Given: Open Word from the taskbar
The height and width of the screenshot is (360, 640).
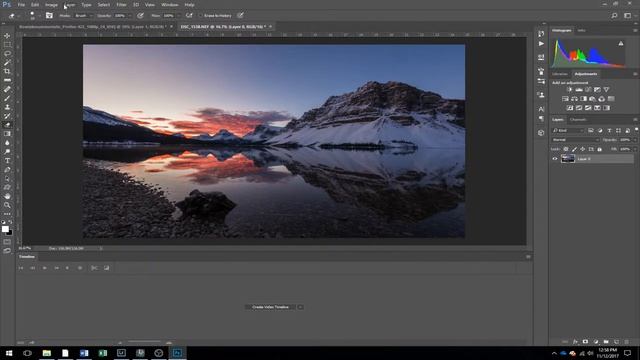Looking at the screenshot, I should pyautogui.click(x=84, y=353).
